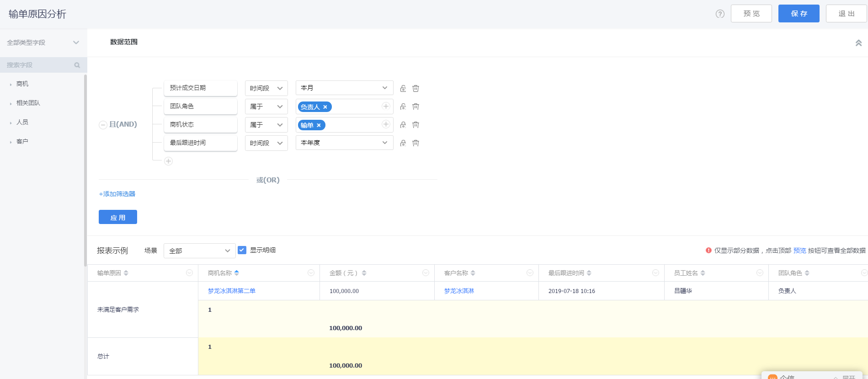Delete the 预计成交日期 filter row
This screenshot has height=379, width=868.
click(415, 88)
